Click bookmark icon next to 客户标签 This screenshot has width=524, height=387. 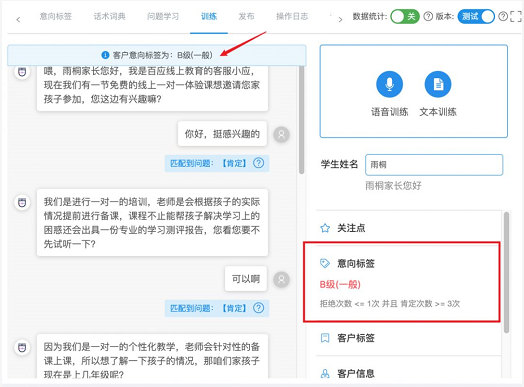(x=325, y=338)
